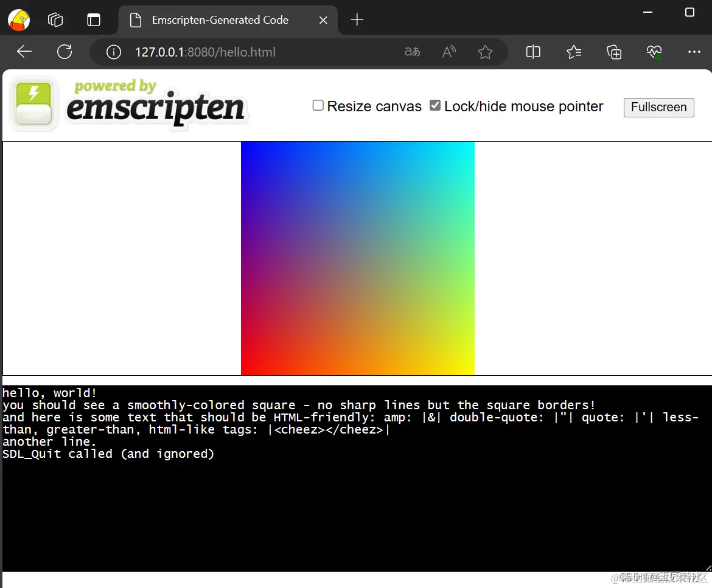712x588 pixels.
Task: Close the Emscripten-Generated Code tab
Action: (x=323, y=20)
